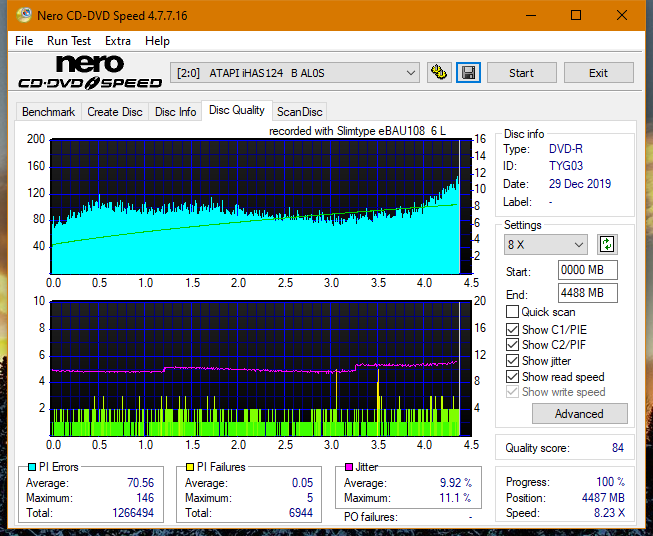Click PI Failures maximum 5
Screen dimensions: 653x536
click(x=310, y=498)
